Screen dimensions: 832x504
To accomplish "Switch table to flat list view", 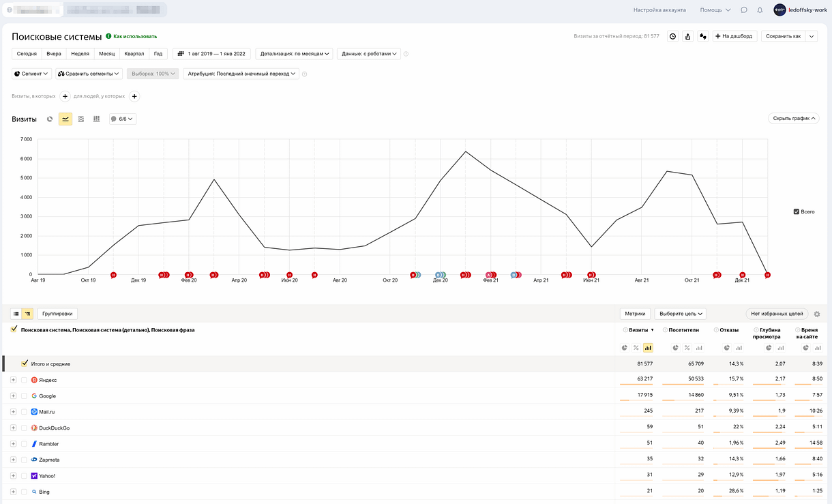I will coord(16,314).
